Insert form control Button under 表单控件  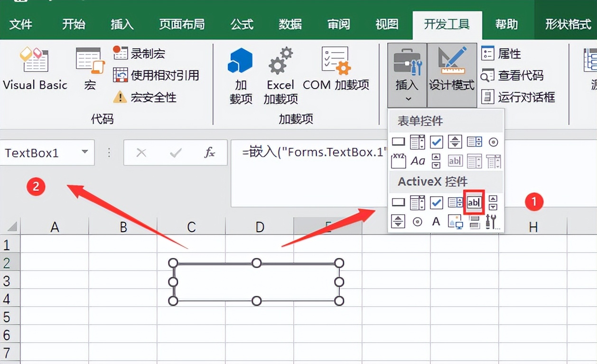(398, 141)
